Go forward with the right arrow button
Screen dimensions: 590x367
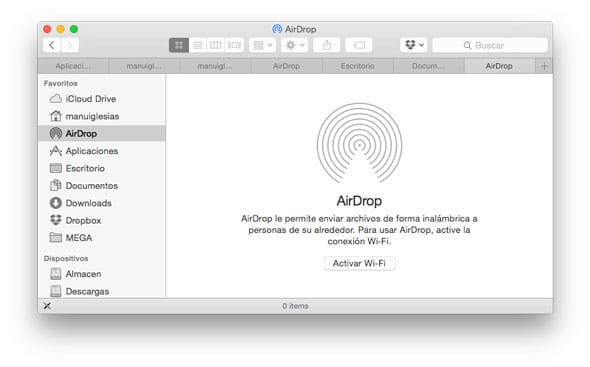click(70, 45)
